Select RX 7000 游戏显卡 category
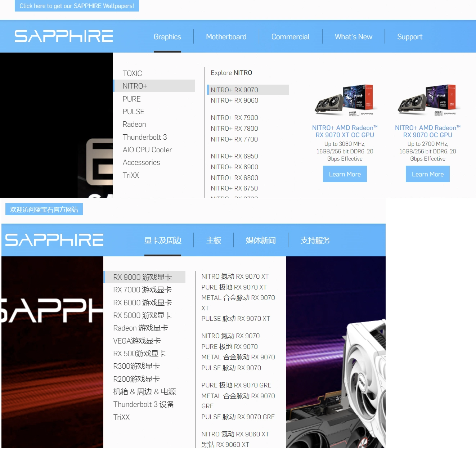This screenshot has width=476, height=449. point(143,290)
